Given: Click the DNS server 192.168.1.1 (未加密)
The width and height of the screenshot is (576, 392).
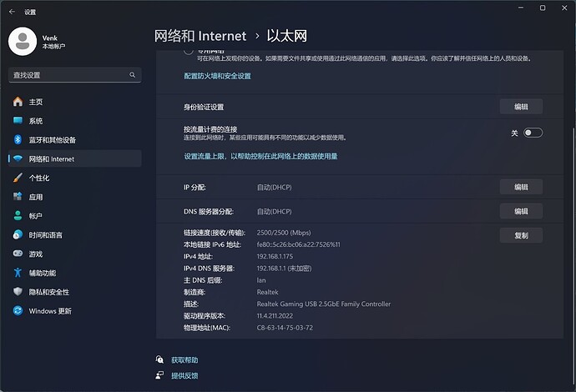Looking at the screenshot, I should click(284, 269).
